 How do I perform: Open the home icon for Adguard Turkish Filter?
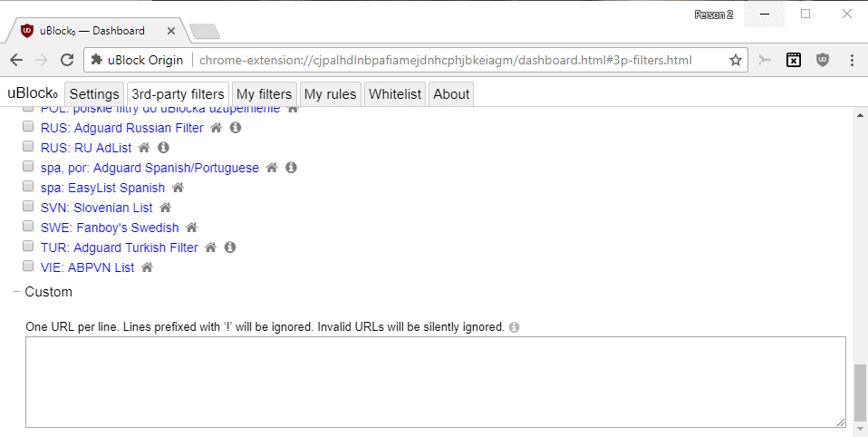pyautogui.click(x=210, y=248)
